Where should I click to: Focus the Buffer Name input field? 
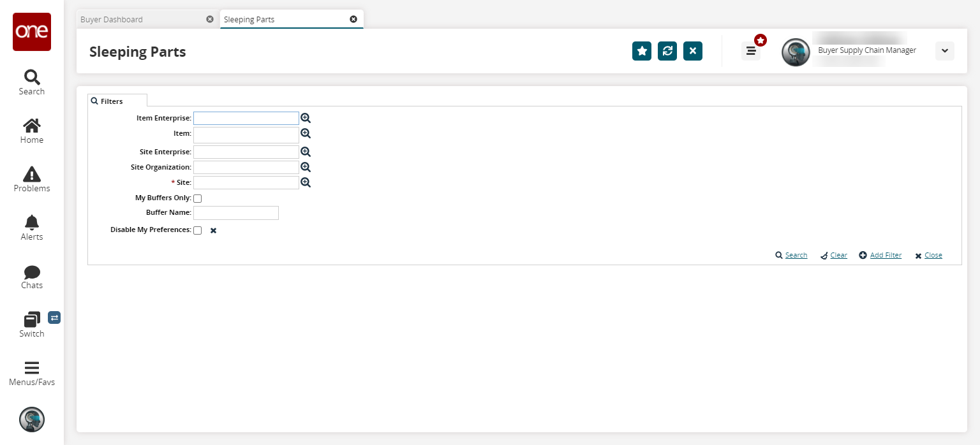[x=236, y=213]
